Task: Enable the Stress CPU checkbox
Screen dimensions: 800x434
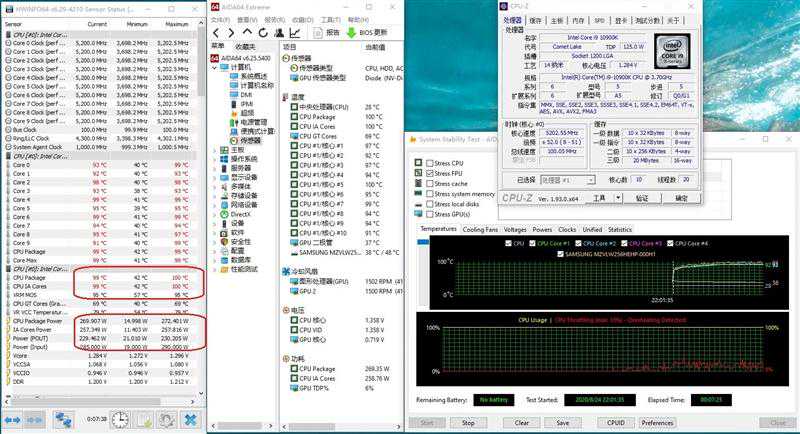Action: tap(430, 163)
